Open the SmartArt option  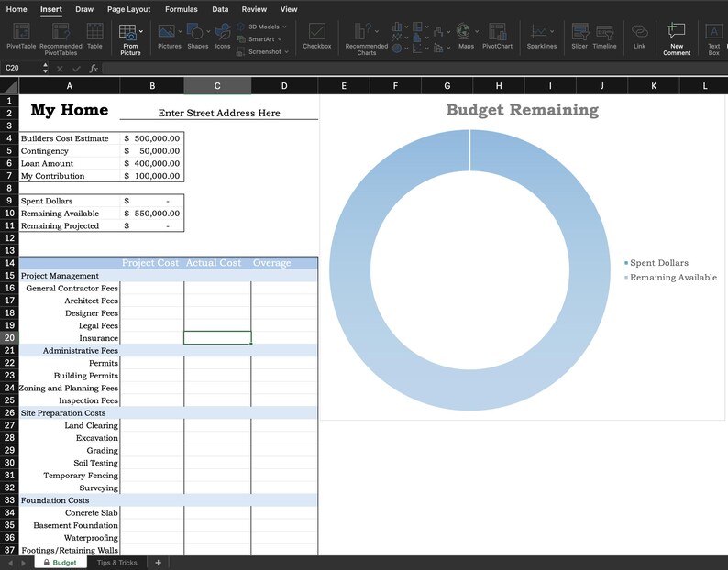pos(259,39)
